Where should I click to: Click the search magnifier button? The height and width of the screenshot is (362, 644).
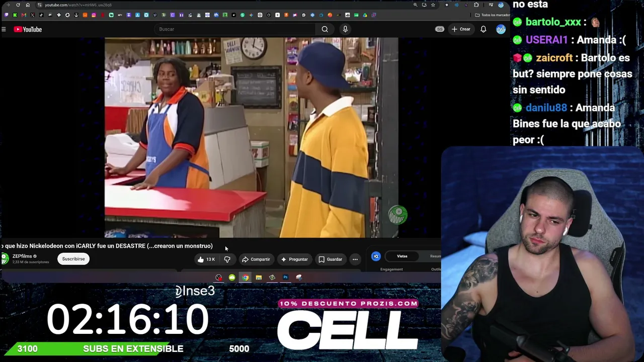tap(325, 29)
